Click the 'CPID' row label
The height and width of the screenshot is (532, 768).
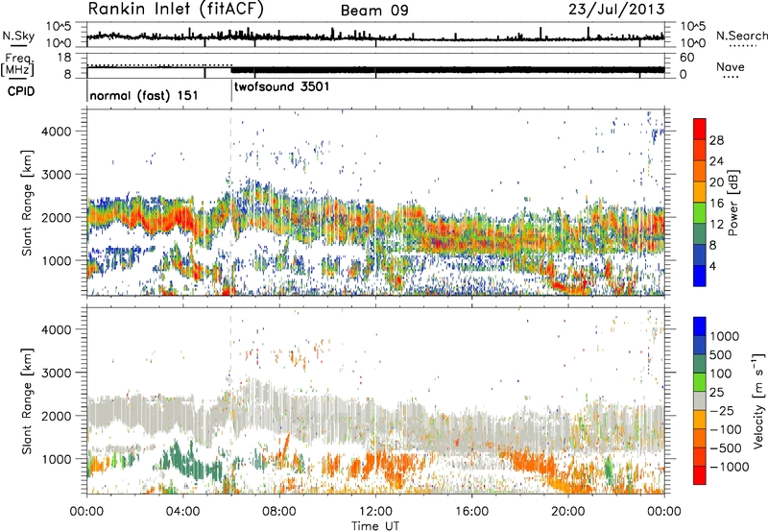pyautogui.click(x=21, y=91)
